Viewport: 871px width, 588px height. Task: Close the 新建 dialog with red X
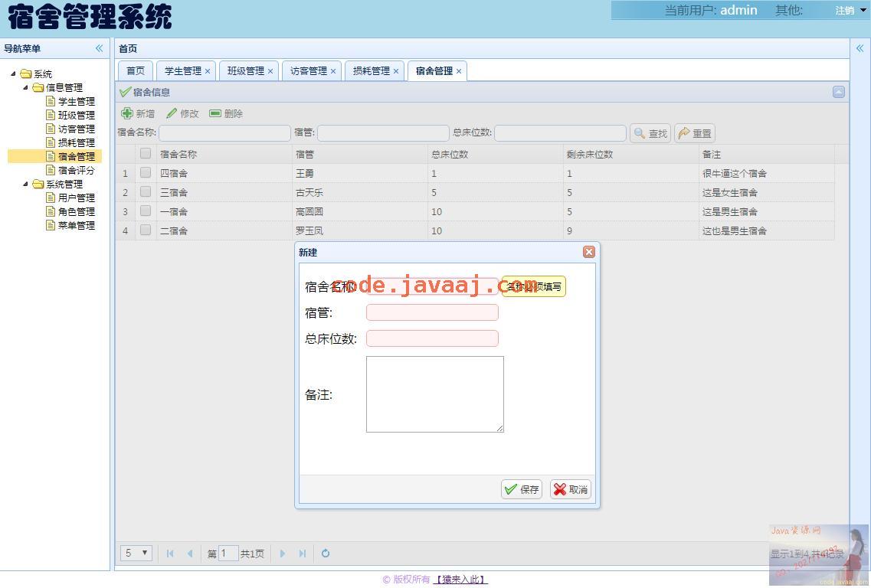(x=588, y=252)
